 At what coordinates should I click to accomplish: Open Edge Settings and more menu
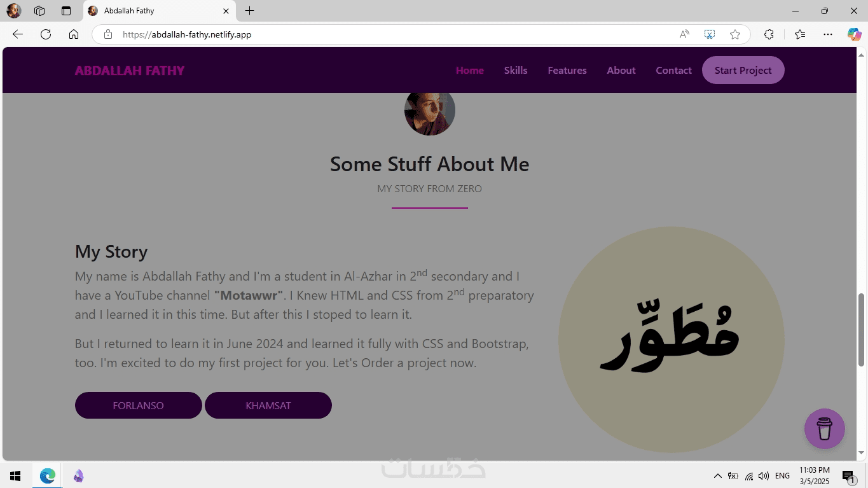[x=827, y=34]
